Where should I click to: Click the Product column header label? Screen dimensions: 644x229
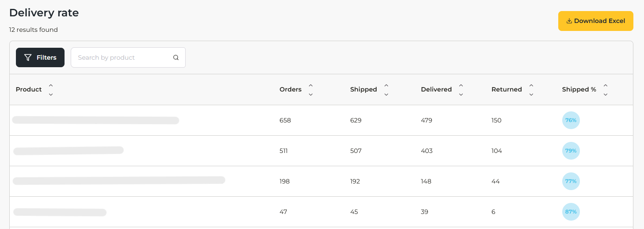pos(29,90)
